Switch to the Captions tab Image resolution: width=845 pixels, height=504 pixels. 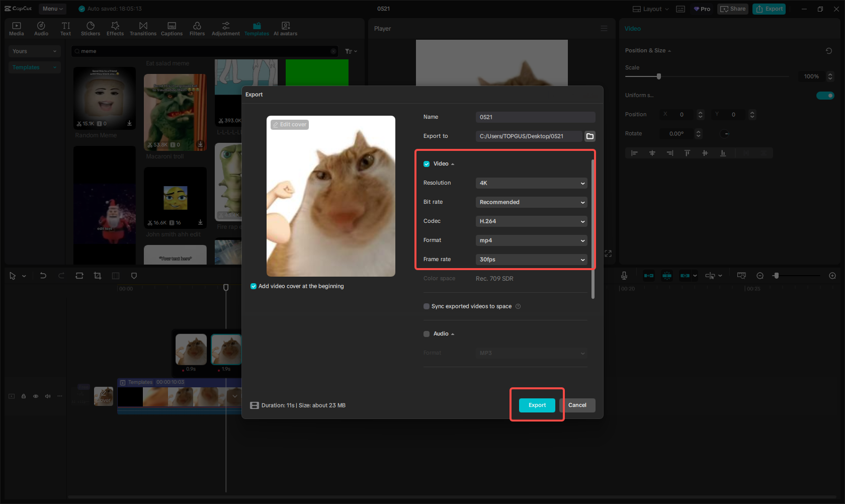tap(172, 29)
